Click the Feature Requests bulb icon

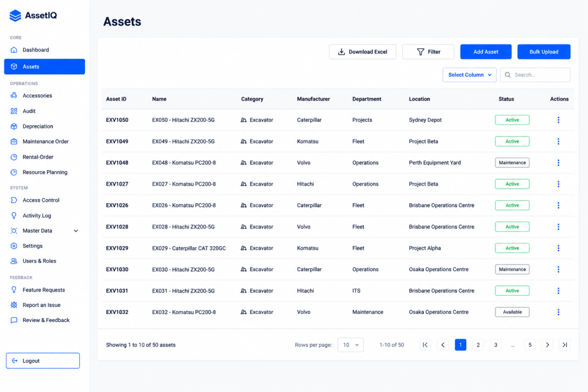click(14, 290)
